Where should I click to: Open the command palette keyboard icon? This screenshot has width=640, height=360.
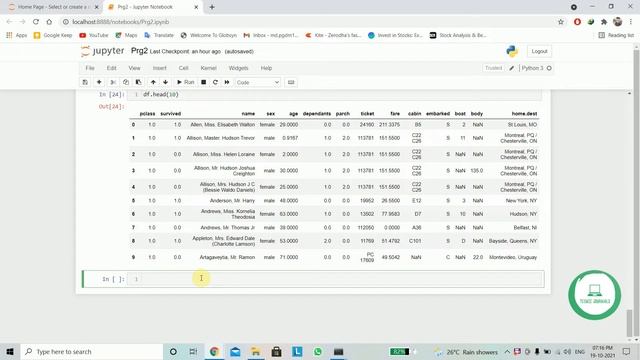coord(291,82)
